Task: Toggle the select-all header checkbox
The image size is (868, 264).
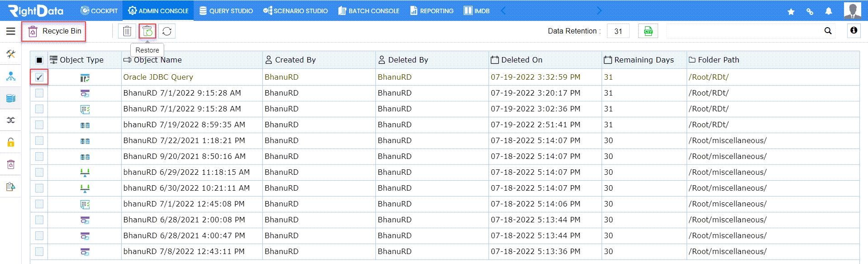Action: pyautogui.click(x=39, y=60)
